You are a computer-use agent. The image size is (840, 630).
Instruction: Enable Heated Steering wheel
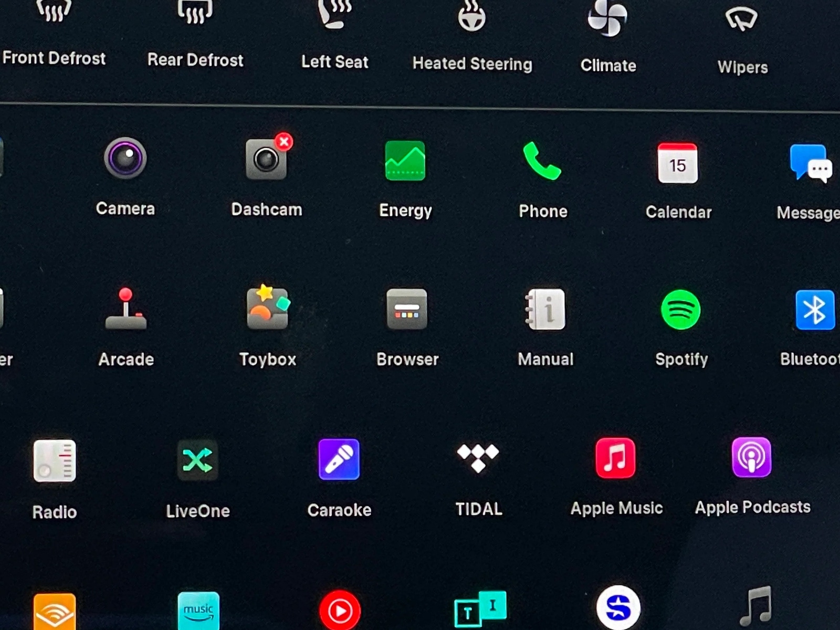pos(472,37)
